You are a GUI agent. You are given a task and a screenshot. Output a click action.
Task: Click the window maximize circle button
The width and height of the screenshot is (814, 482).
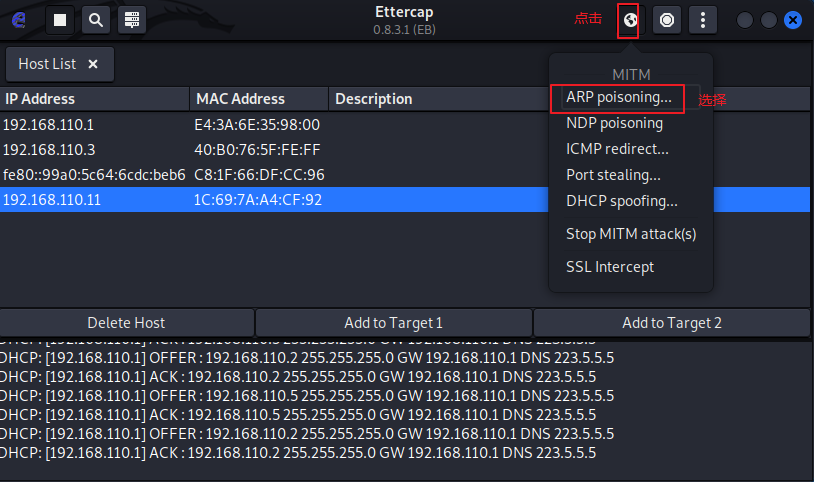(768, 20)
